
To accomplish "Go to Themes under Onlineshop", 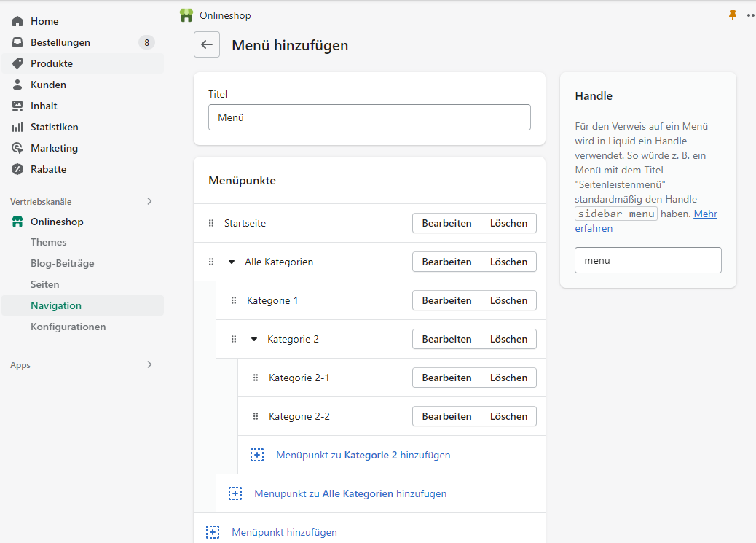I will [49, 242].
